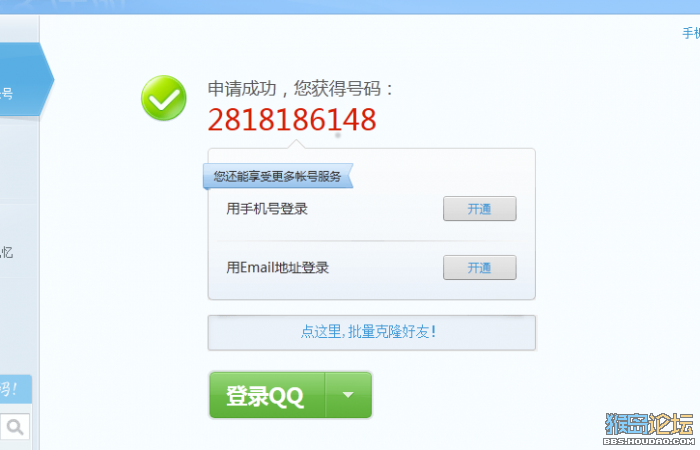Click the bbs.houdao.com URL text
This screenshot has height=450, width=700.
tap(649, 441)
